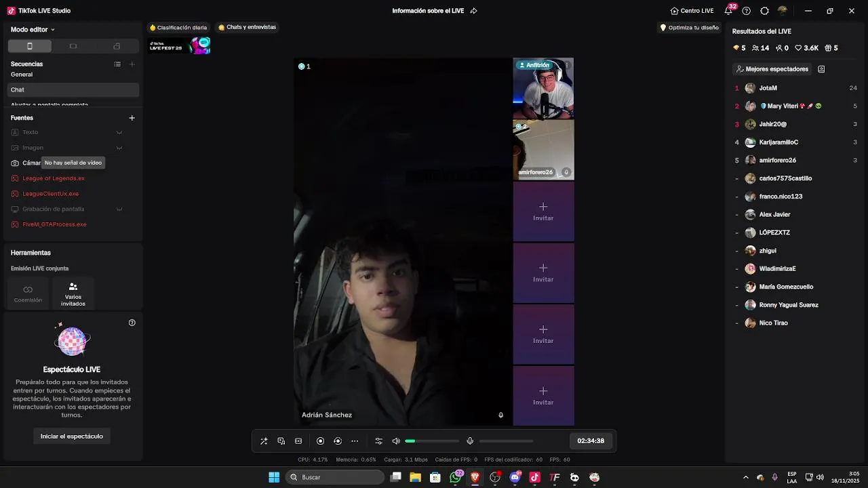Open Clasificación diaria tab
868x488 pixels.
coord(178,28)
